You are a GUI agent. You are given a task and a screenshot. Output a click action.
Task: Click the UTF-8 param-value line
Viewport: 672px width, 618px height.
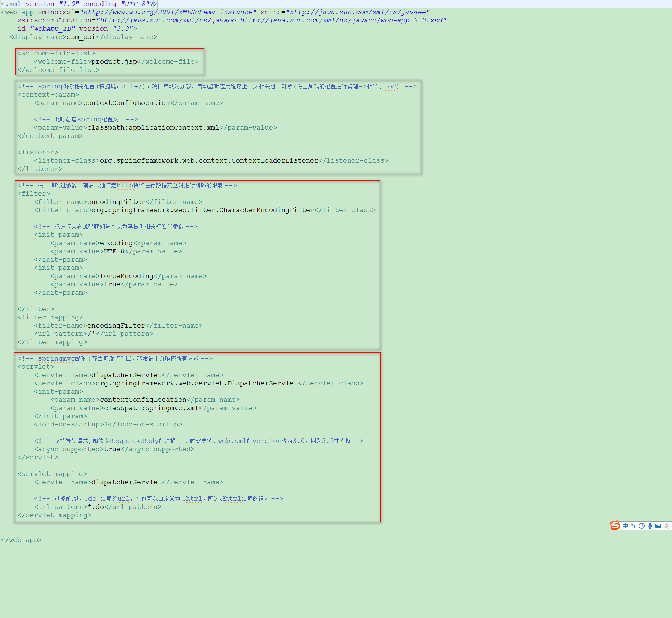pos(116,251)
